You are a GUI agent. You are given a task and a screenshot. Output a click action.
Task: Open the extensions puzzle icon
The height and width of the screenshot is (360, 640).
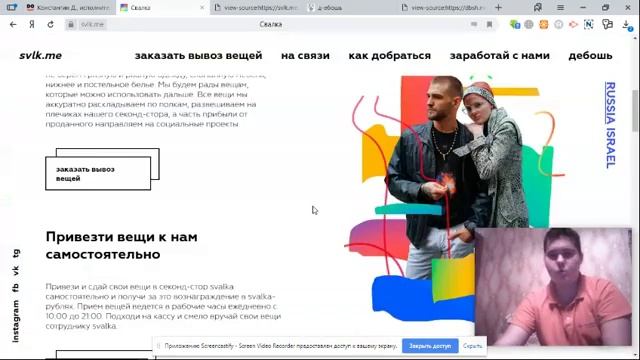click(x=607, y=24)
